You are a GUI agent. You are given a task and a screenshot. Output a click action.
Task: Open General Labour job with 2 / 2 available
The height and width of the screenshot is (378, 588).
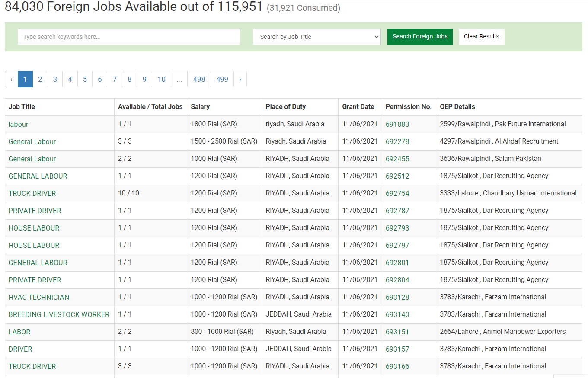coord(32,159)
